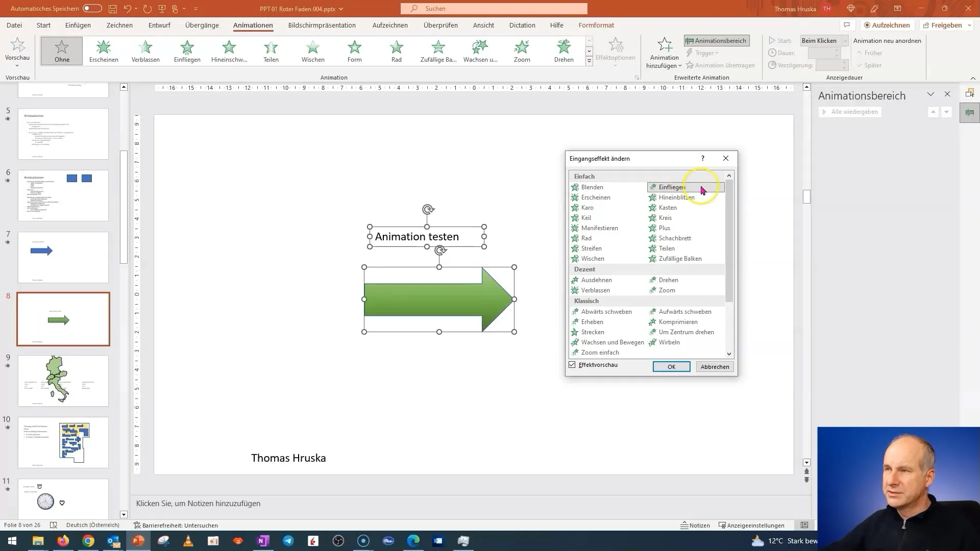Viewport: 980px width, 551px height.
Task: Open the file name dropdown in title bar
Action: pos(341,9)
